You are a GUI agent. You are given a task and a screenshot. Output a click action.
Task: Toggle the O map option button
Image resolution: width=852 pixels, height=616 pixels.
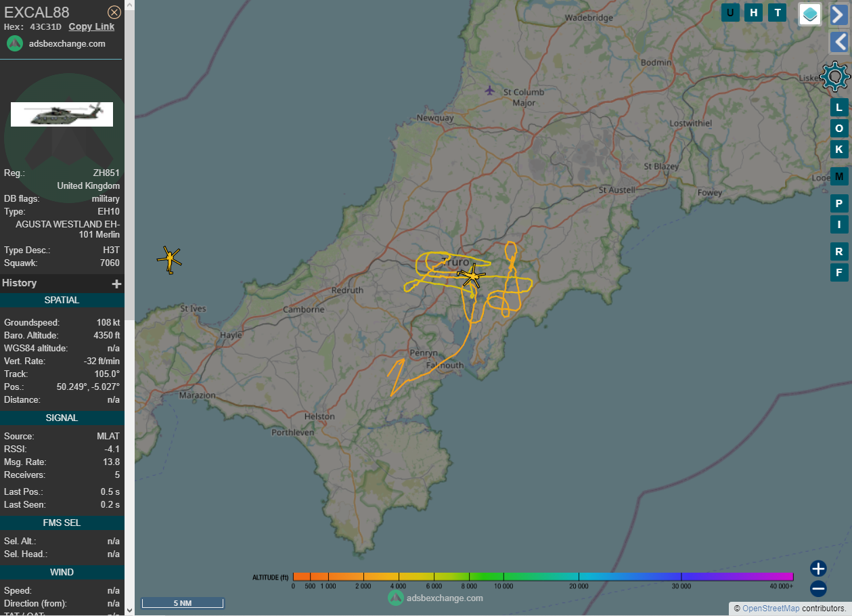(x=839, y=128)
